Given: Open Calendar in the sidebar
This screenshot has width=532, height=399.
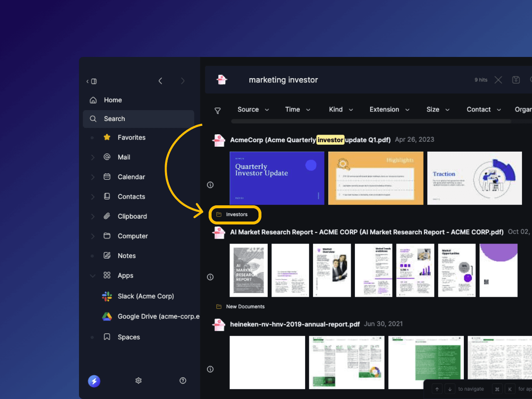Looking at the screenshot, I should (x=131, y=177).
